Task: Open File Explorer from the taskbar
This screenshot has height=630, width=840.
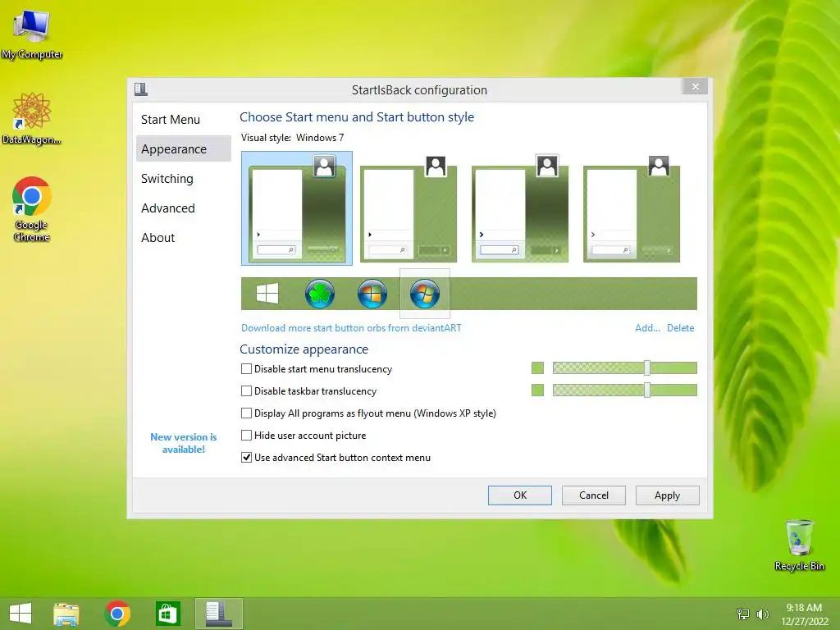Action: pos(66,614)
